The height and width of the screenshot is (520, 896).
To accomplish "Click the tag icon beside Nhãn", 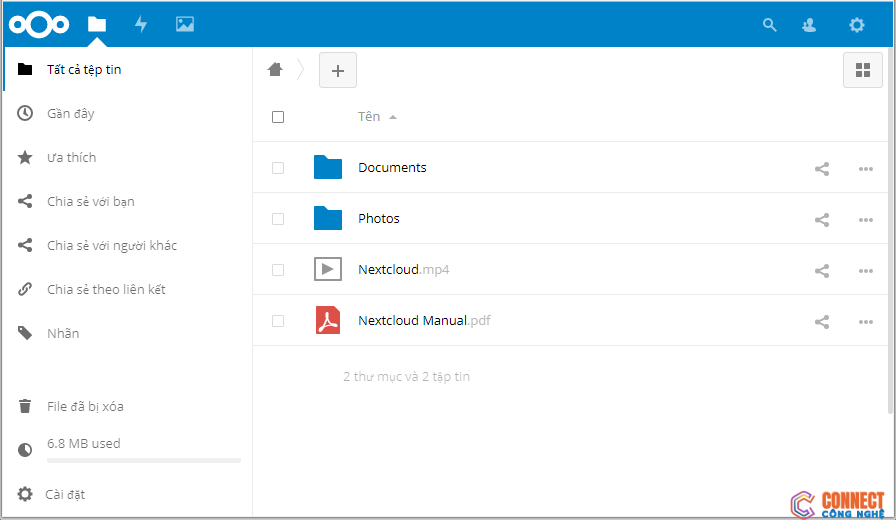I will (25, 333).
